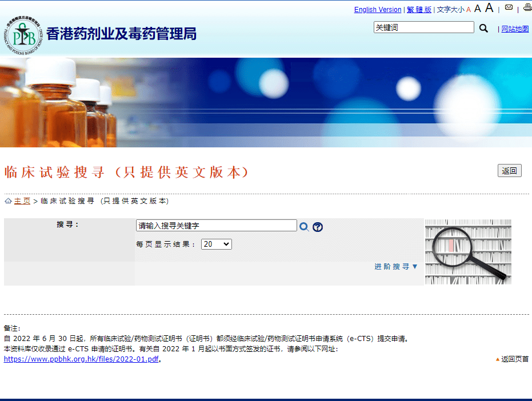Click the 关键词 keyword field in header
The height and width of the screenshot is (401, 532).
(424, 27)
